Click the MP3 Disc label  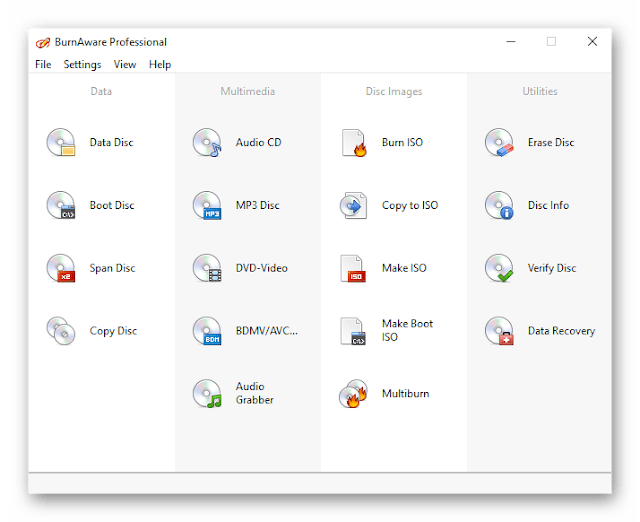coord(258,205)
